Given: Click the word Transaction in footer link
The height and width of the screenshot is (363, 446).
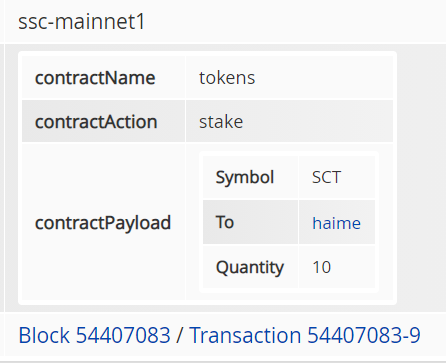Looking at the screenshot, I should (x=245, y=335).
